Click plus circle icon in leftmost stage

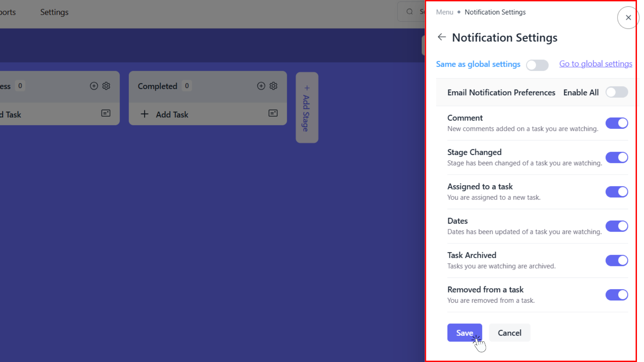94,86
